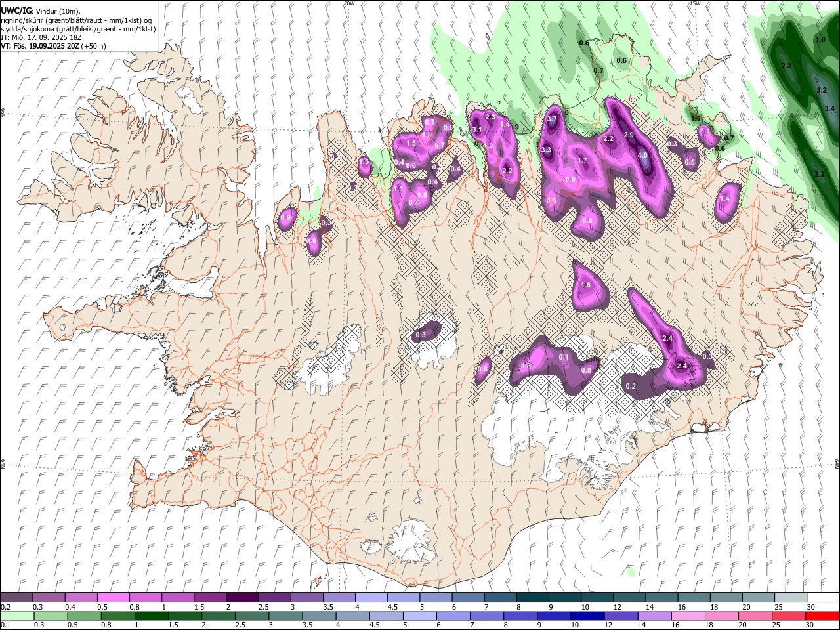840x630 pixels.
Task: Click the 'slydda/snjókoma' legend description line
Action: coord(78,29)
